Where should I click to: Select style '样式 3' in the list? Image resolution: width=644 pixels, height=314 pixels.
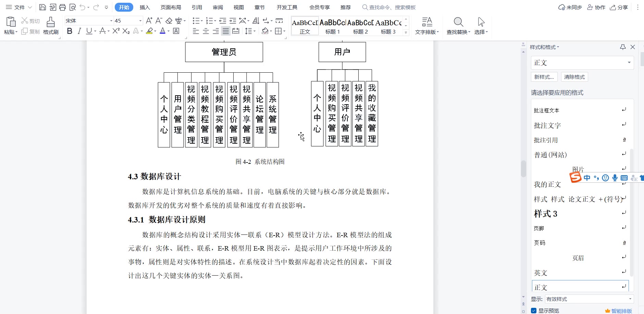tap(580, 214)
